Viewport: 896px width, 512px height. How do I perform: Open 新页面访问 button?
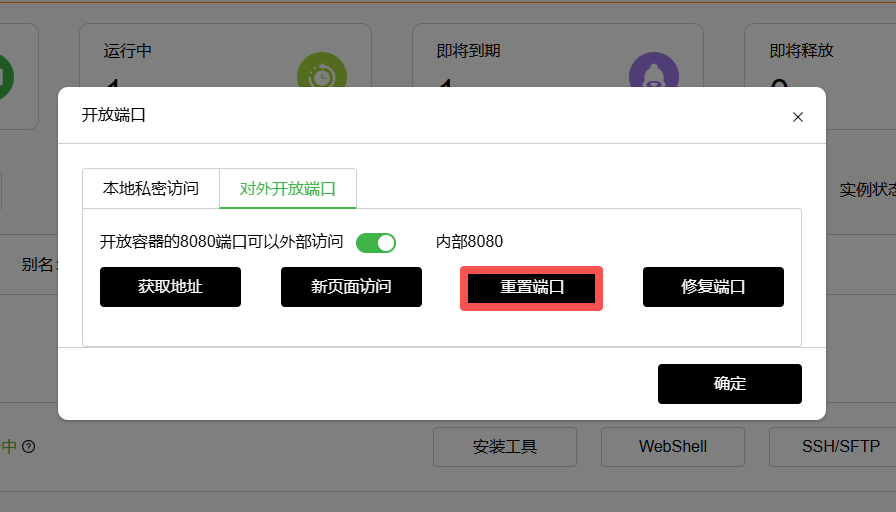point(351,287)
